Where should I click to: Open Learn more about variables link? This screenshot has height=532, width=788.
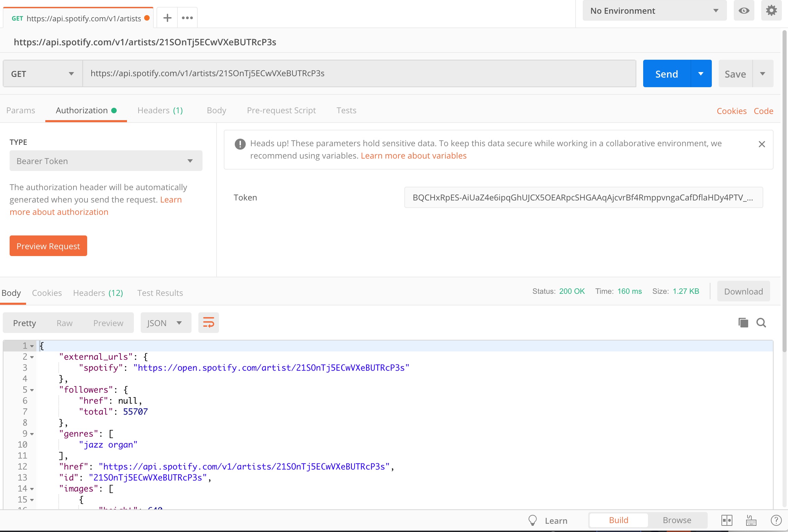(414, 156)
